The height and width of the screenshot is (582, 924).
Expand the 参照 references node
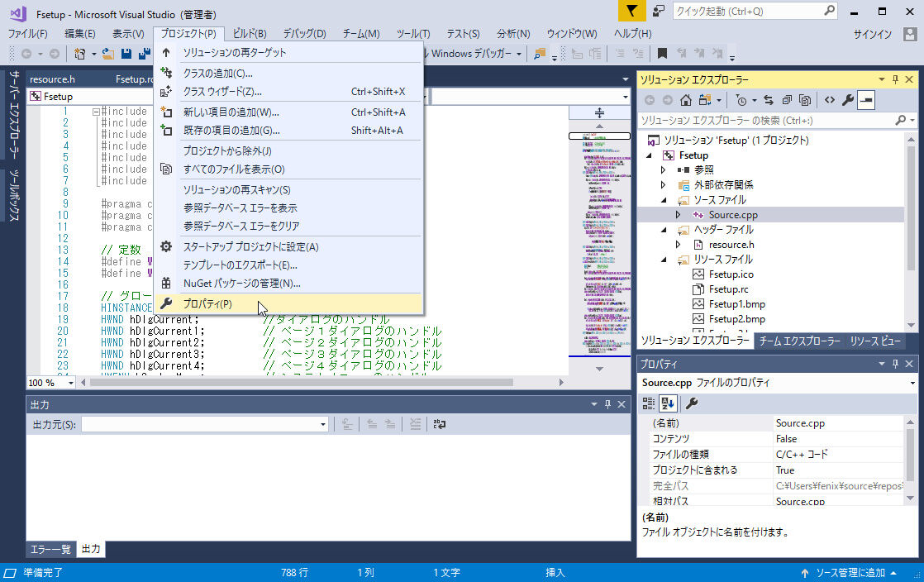664,169
